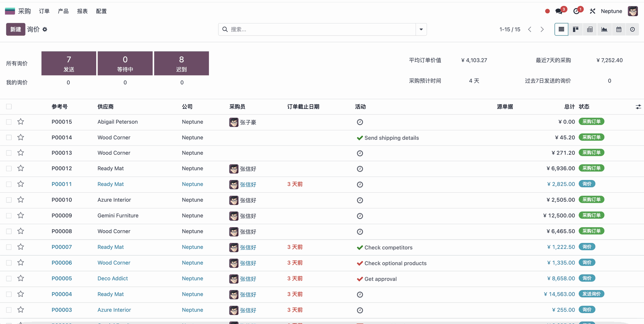Sort by 状态 column header
The image size is (644, 324).
coord(584,107)
